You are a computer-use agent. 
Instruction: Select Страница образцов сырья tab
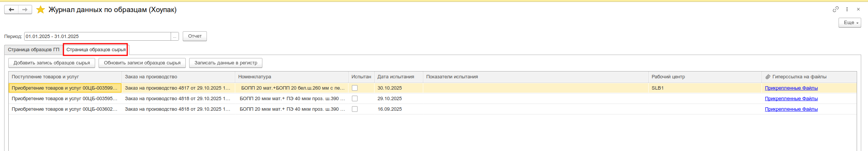(96, 50)
